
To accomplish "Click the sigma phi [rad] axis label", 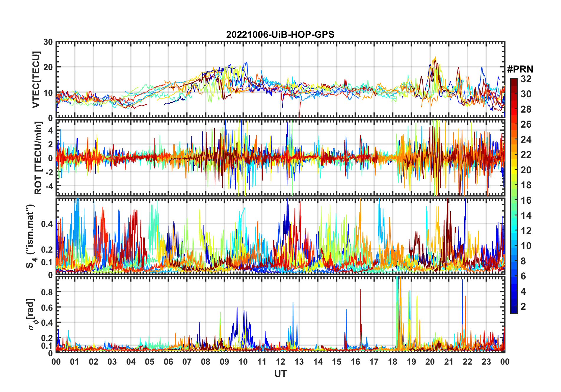I will click(32, 314).
